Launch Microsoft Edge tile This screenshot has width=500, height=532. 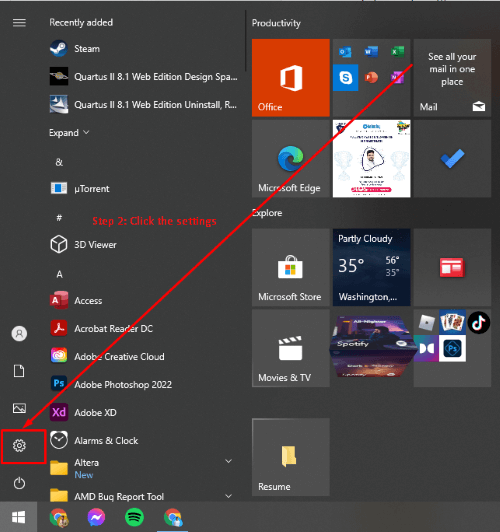(x=291, y=158)
